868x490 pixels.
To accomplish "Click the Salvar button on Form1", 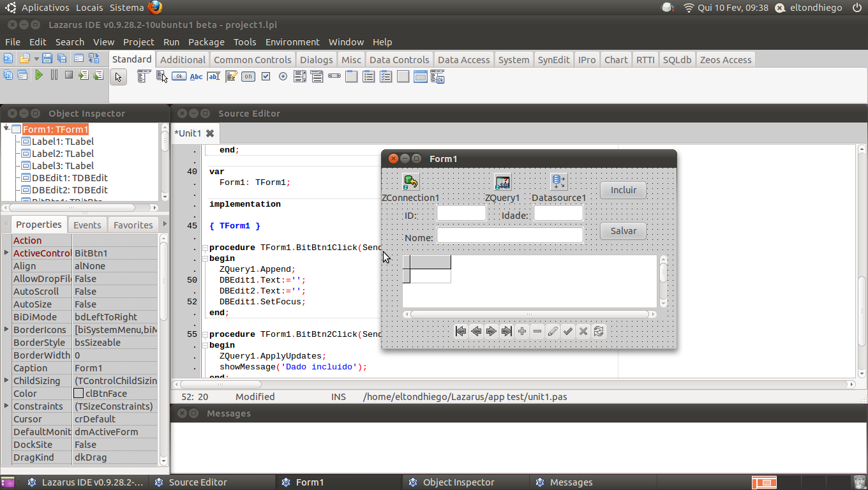I will click(x=622, y=231).
